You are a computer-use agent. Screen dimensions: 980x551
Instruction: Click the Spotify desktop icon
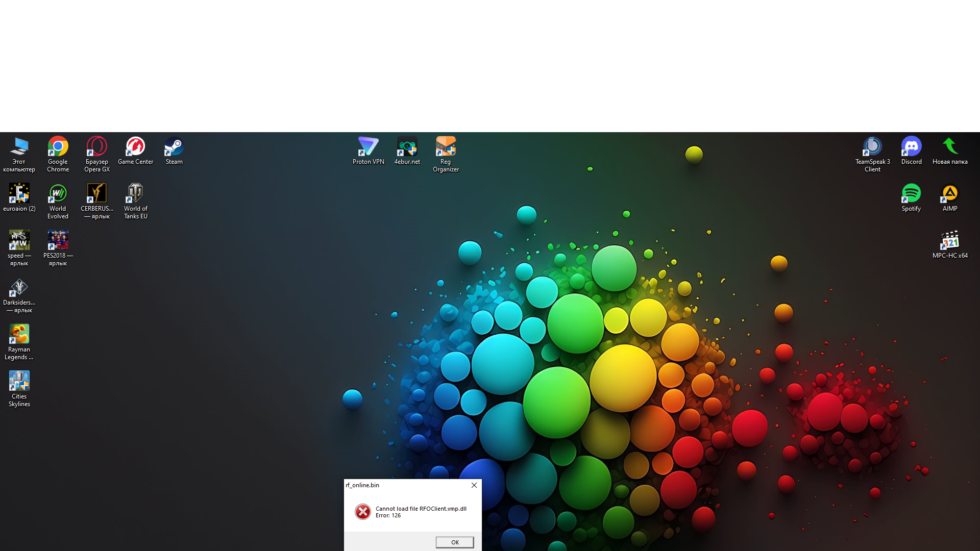click(911, 197)
